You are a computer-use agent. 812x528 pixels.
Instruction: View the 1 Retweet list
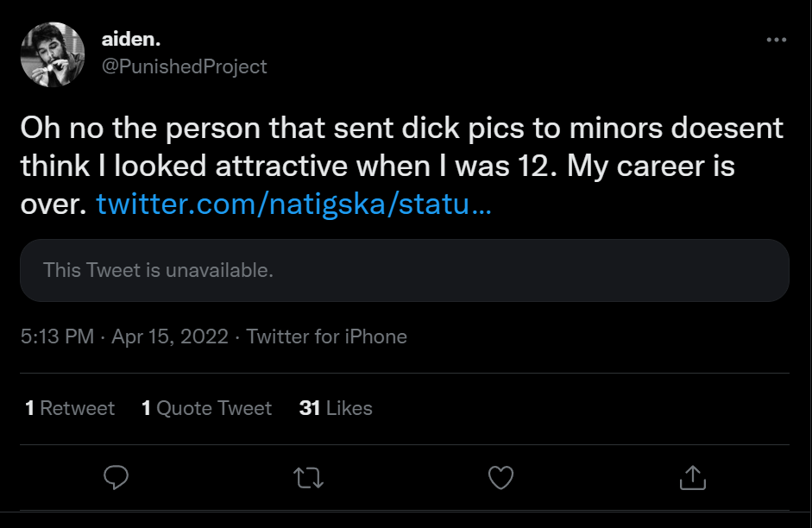click(x=70, y=408)
